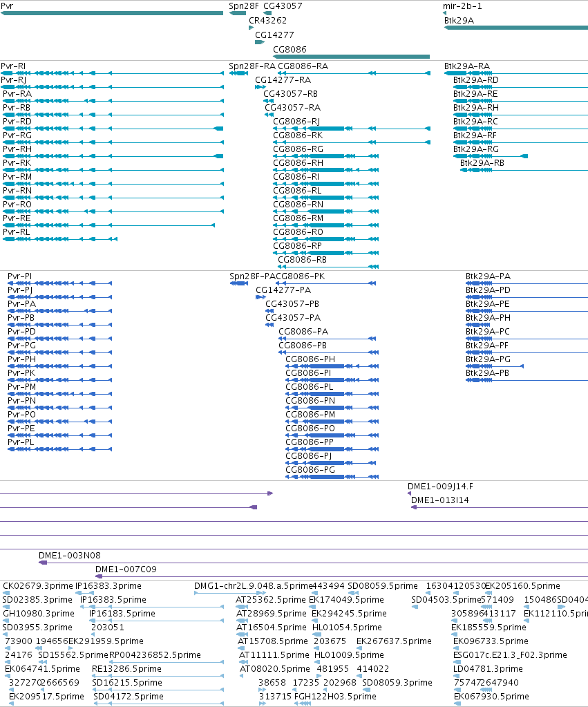The image size is (588, 707).
Task: Click the CG8086-PA protein label
Action: [x=303, y=332]
